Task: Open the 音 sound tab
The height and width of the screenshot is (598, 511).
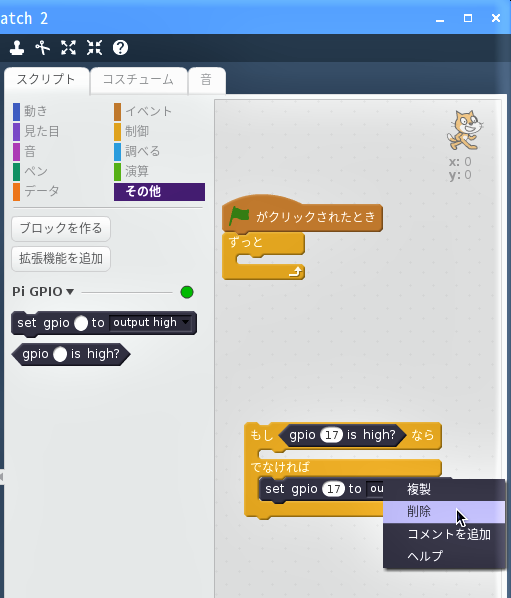Action: 207,80
